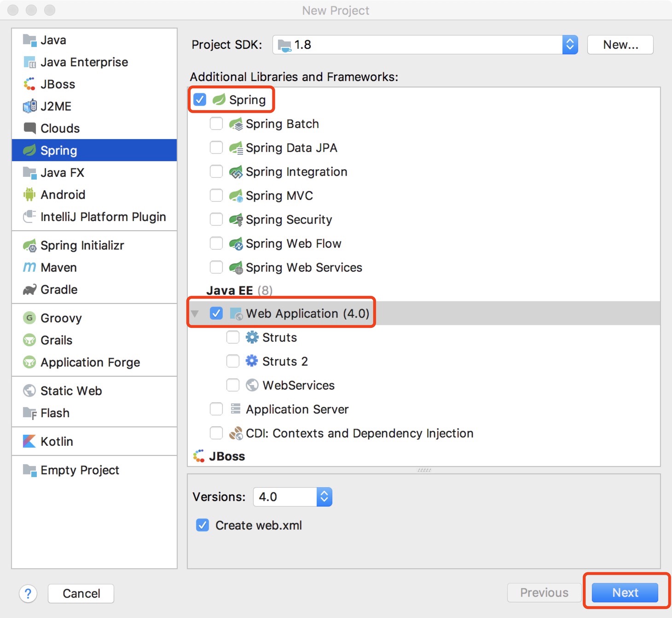The height and width of the screenshot is (618, 672).
Task: Check the Spring MVC checkbox
Action: 216,195
